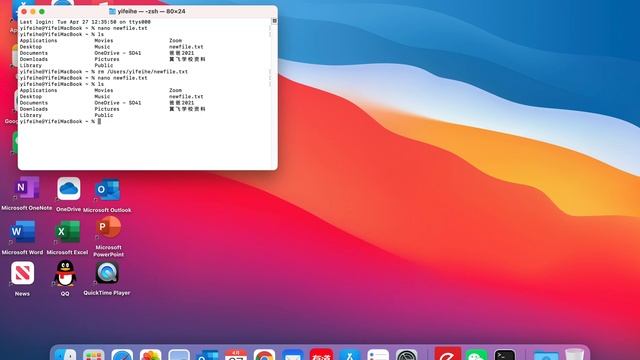The image size is (640, 360).
Task: Open Photos from the Dock
Action: click(150, 355)
